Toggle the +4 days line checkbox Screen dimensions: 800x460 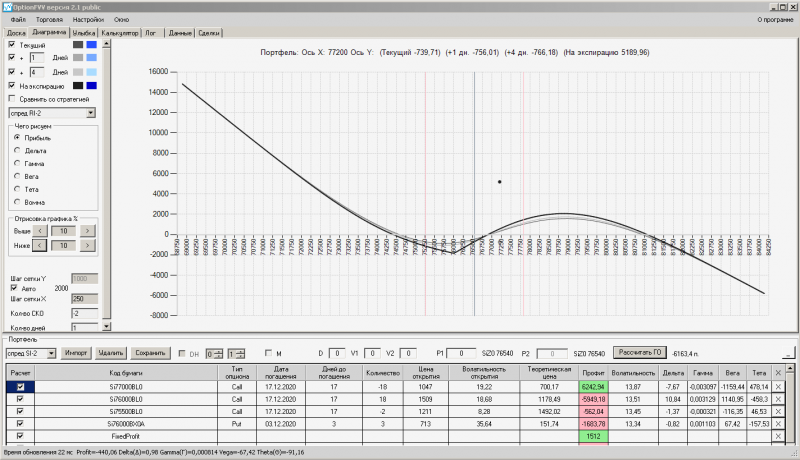tap(12, 72)
